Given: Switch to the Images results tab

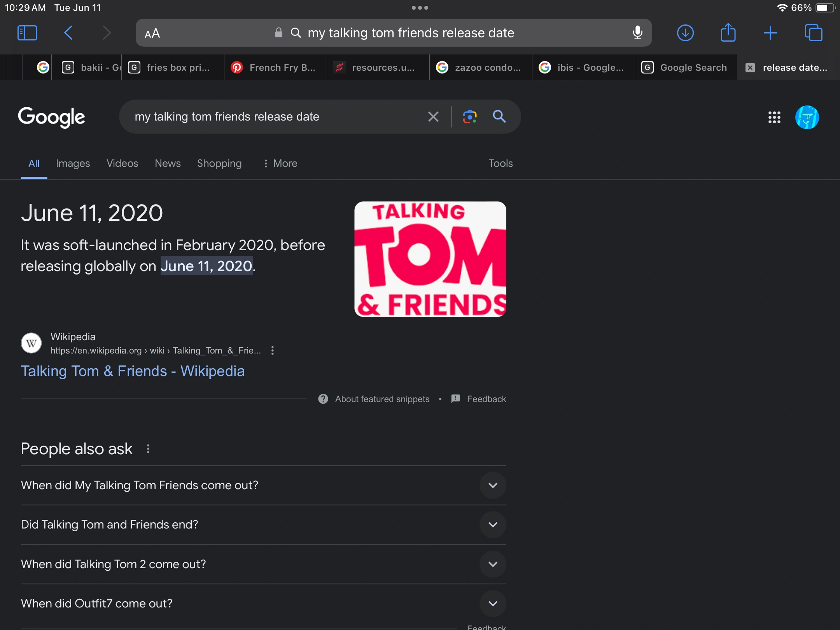Looking at the screenshot, I should click(x=73, y=163).
